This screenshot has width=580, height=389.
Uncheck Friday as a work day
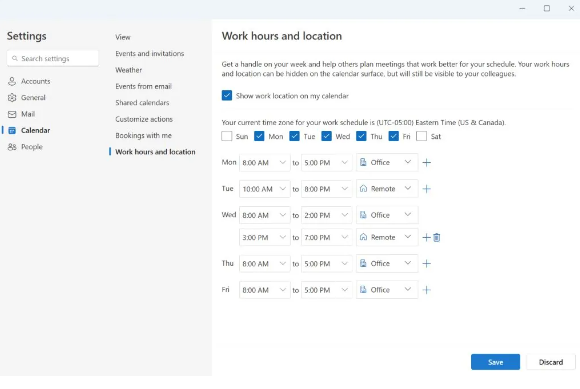(x=394, y=136)
